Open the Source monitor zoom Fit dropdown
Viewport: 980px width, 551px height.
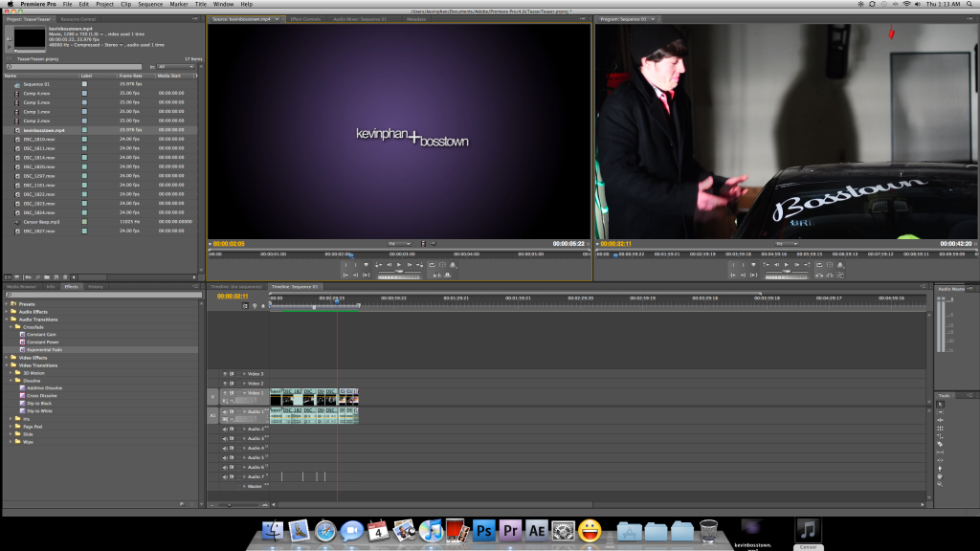click(x=399, y=244)
